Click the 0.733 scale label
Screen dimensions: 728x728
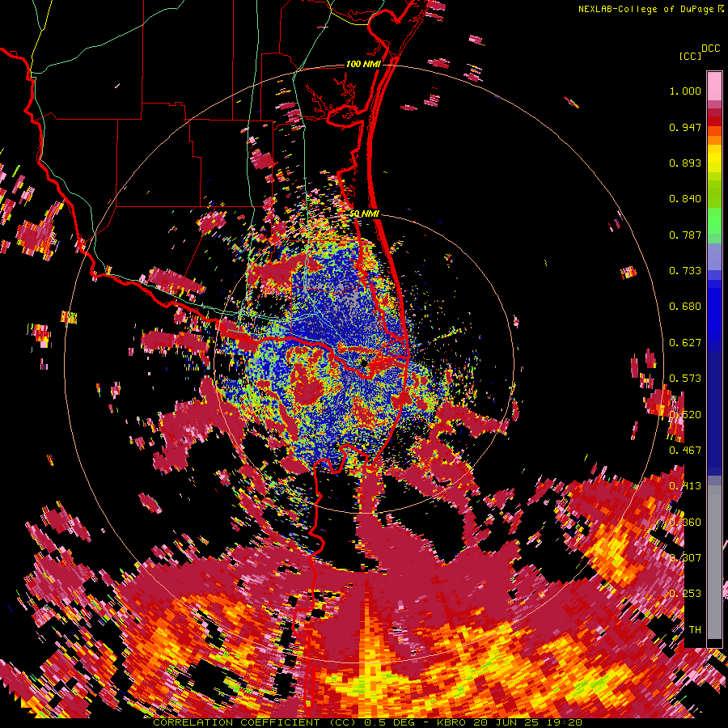(x=685, y=271)
